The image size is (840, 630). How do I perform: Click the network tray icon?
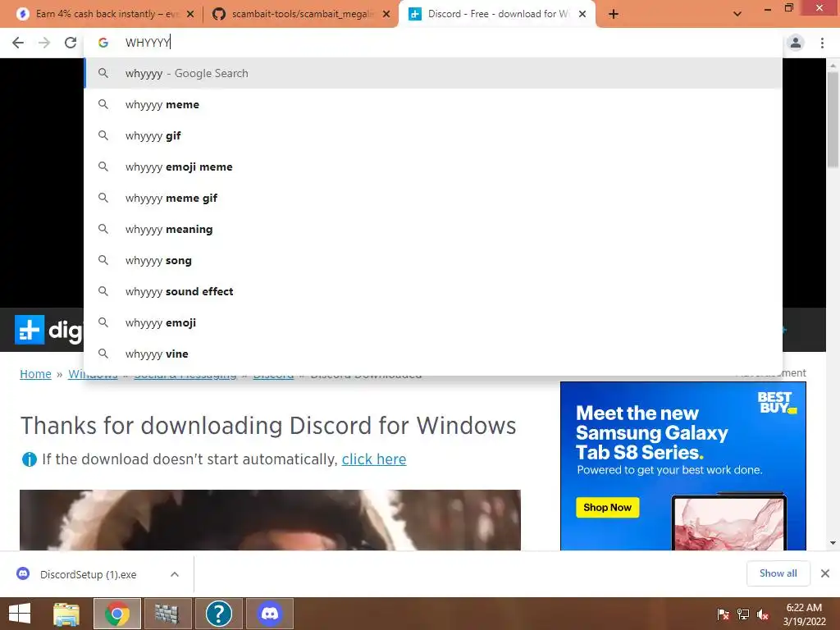click(743, 614)
